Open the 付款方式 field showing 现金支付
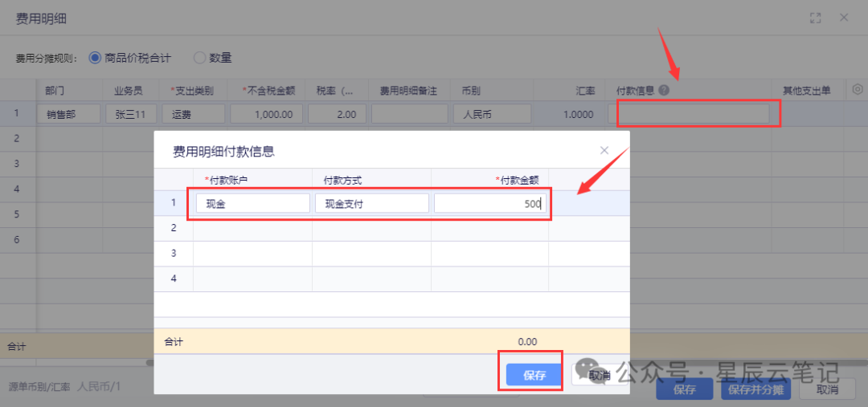Viewport: 868px width, 407px height. point(371,204)
